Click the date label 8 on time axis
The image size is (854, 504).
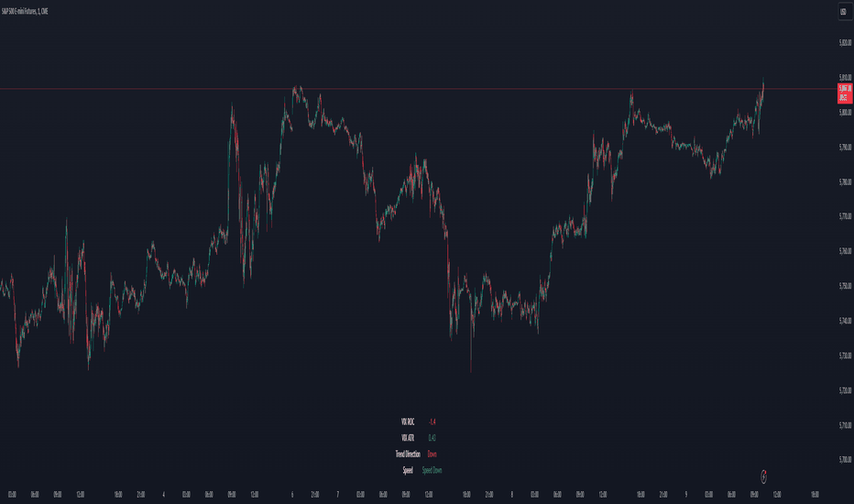pyautogui.click(x=512, y=495)
